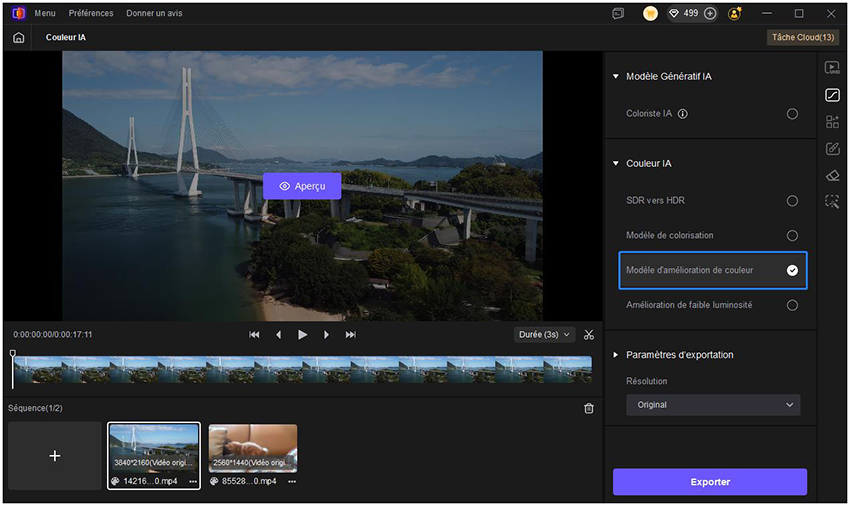This screenshot has height=506, width=850.
Task: Click the Aperçu preview button
Action: [302, 186]
